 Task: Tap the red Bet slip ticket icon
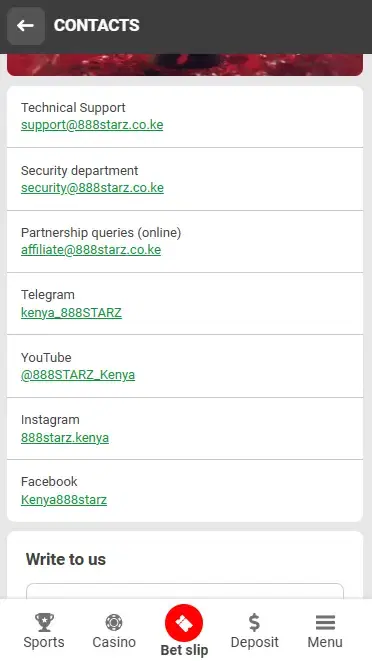click(x=184, y=623)
